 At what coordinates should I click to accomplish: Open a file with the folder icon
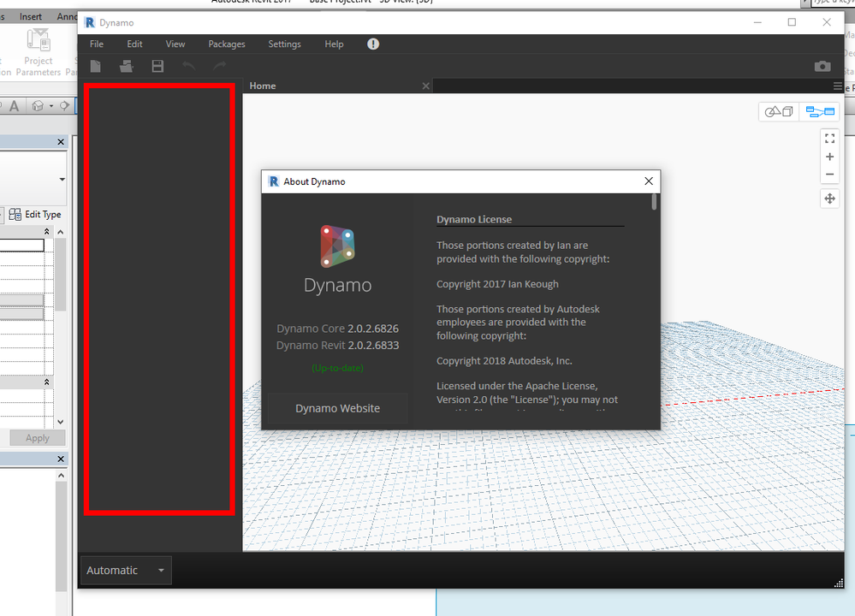[x=127, y=67]
